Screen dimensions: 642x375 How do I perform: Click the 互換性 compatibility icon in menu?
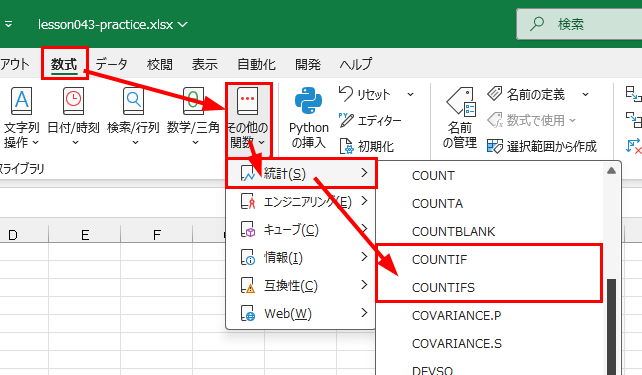point(248,286)
